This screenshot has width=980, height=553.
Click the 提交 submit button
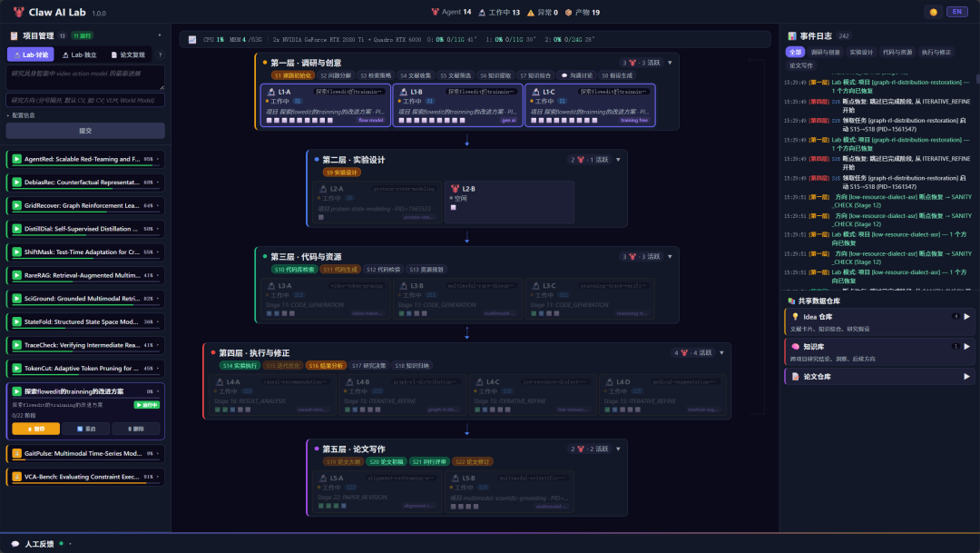pyautogui.click(x=85, y=131)
